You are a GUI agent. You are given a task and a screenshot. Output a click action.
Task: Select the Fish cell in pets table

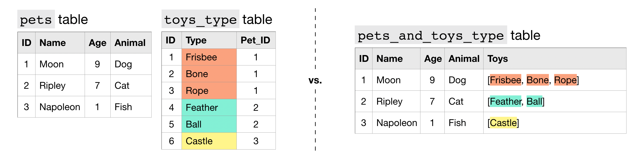(123, 107)
